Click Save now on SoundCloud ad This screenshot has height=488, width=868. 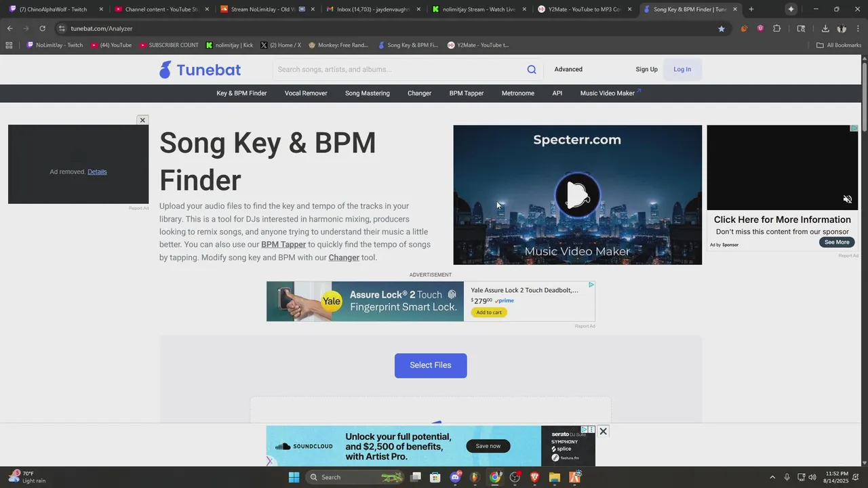(x=488, y=446)
